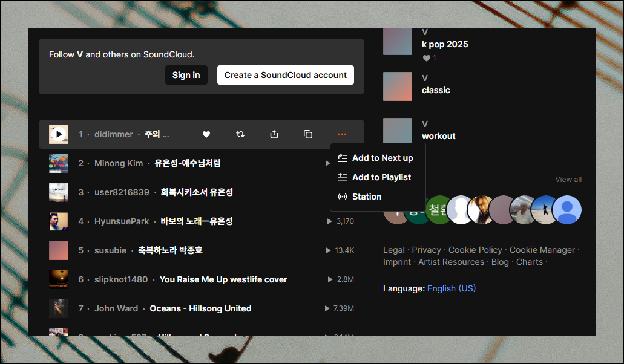Click artist name John Ward
624x364 pixels.
pos(116,308)
